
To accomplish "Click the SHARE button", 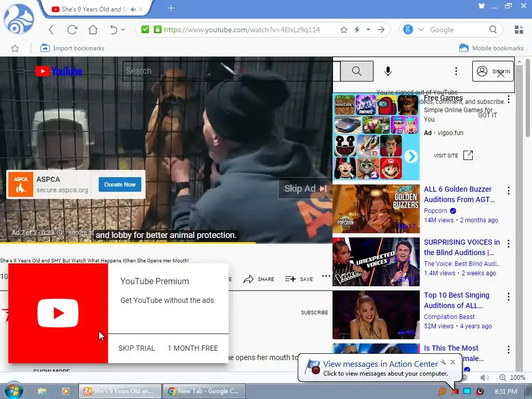I will [259, 279].
